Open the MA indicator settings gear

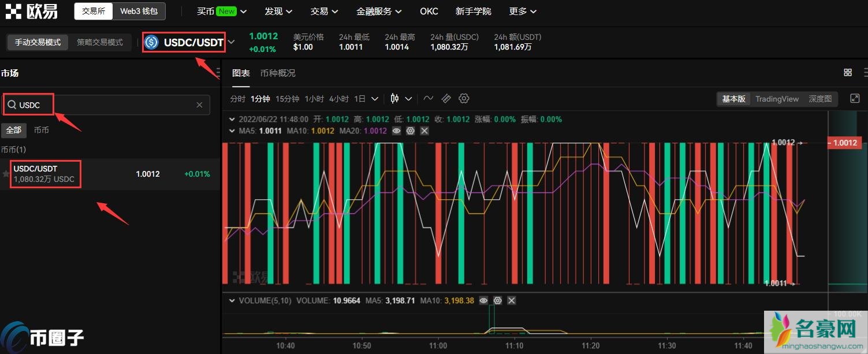pyautogui.click(x=411, y=131)
